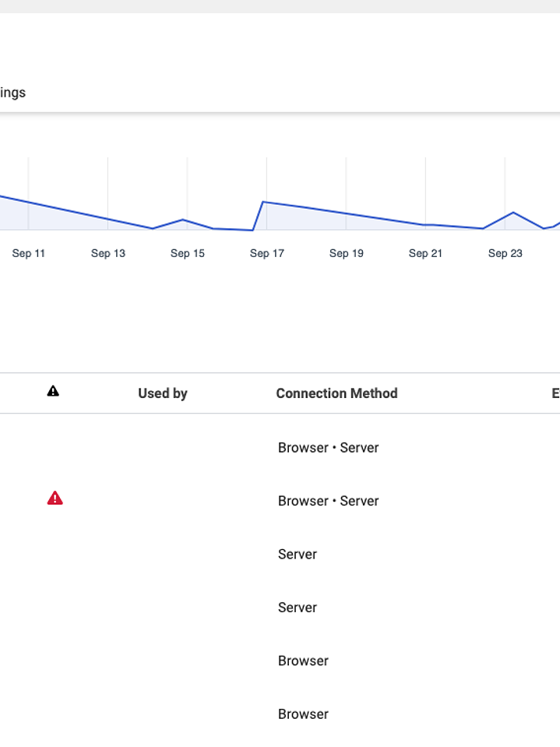Sort by the Connection Method column header
Screen dimensions: 560x747
click(x=336, y=393)
